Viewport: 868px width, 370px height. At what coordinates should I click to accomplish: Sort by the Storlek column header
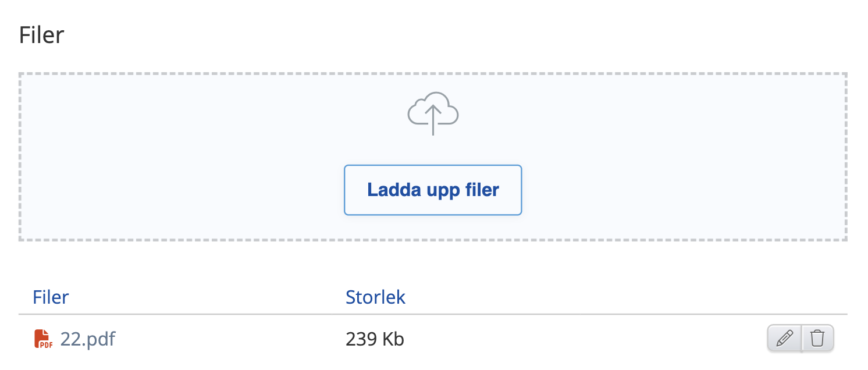375,297
